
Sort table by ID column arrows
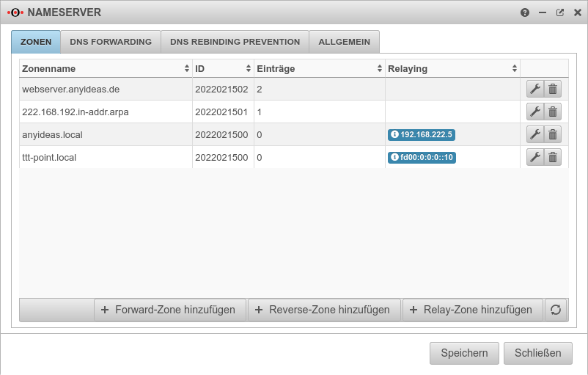coord(249,68)
